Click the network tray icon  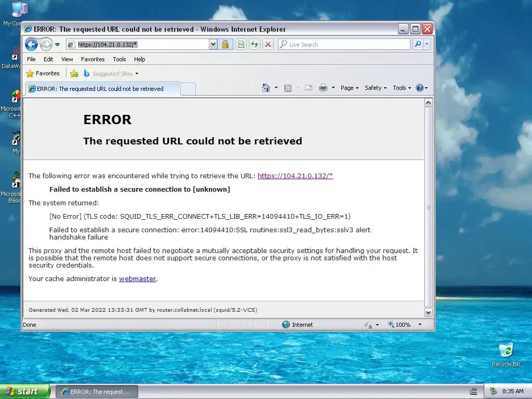point(493,391)
